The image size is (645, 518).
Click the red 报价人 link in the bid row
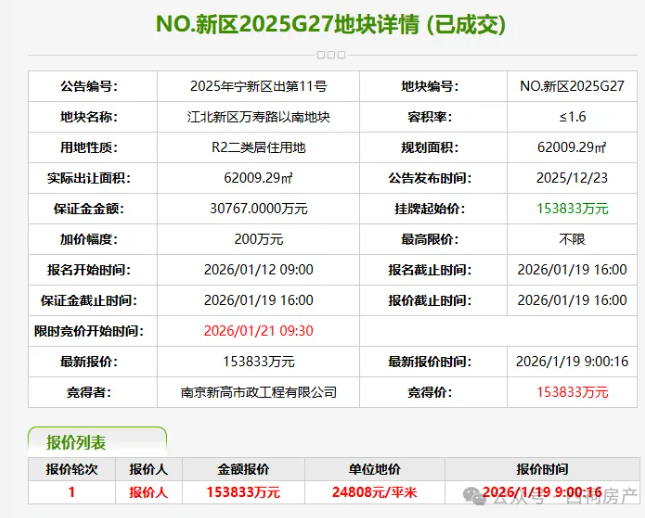(x=149, y=492)
